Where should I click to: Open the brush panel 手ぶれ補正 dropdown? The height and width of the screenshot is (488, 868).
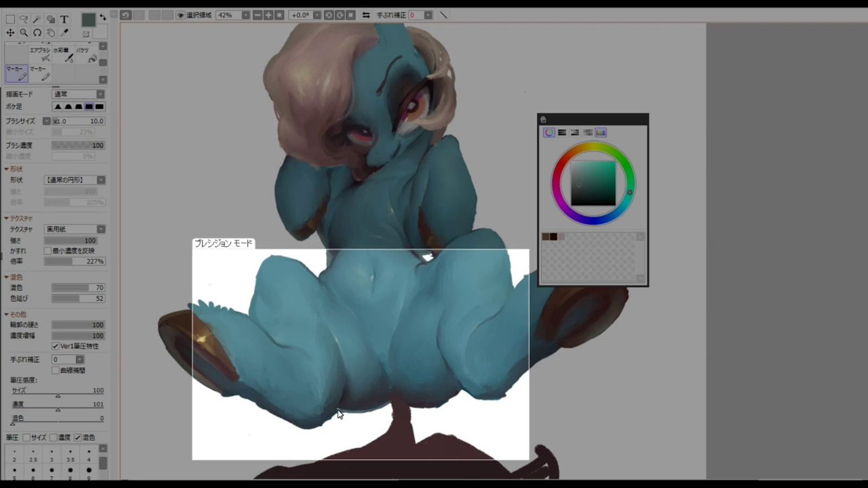point(80,359)
